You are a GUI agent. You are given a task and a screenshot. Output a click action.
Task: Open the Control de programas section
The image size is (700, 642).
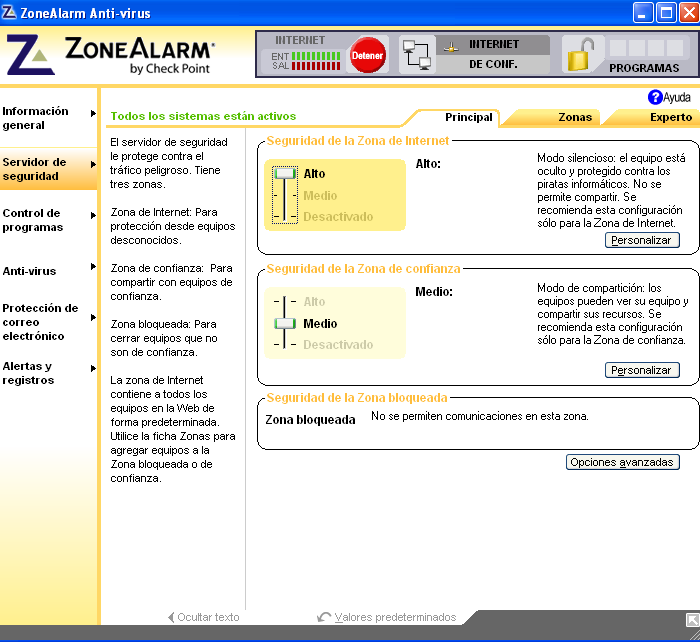33,220
